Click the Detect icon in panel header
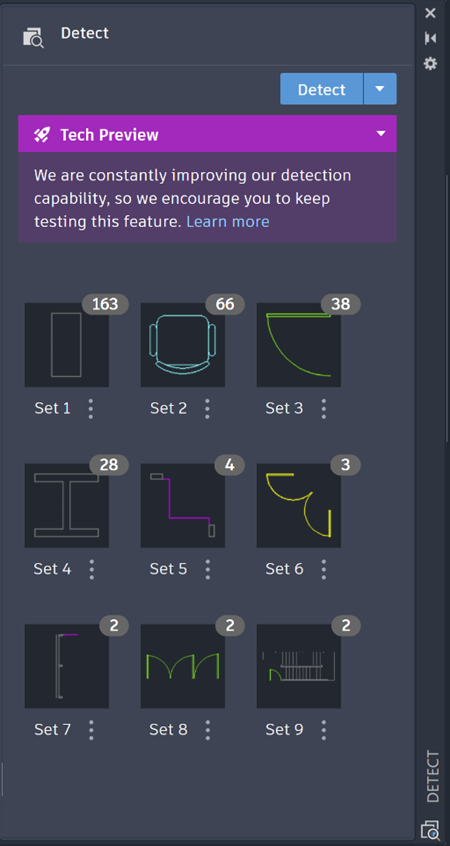 point(33,38)
